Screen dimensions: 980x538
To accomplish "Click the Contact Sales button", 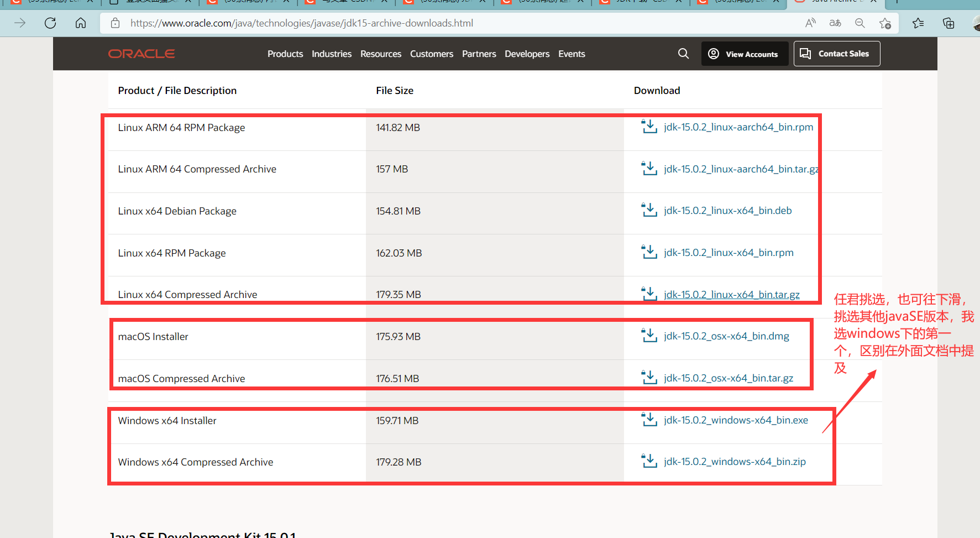I will [x=836, y=53].
